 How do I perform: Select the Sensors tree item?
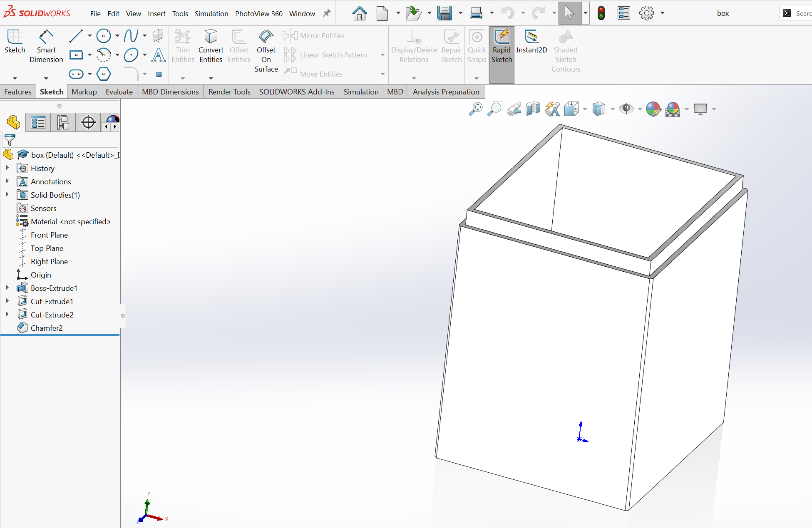pos(43,208)
